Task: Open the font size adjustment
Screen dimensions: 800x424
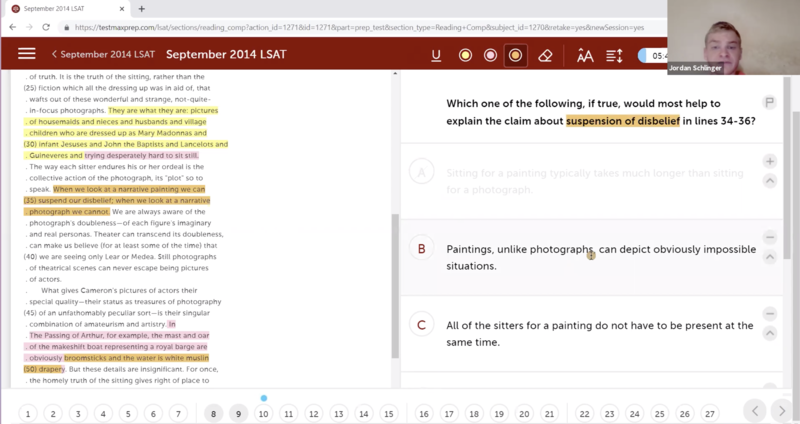Action: pos(585,54)
